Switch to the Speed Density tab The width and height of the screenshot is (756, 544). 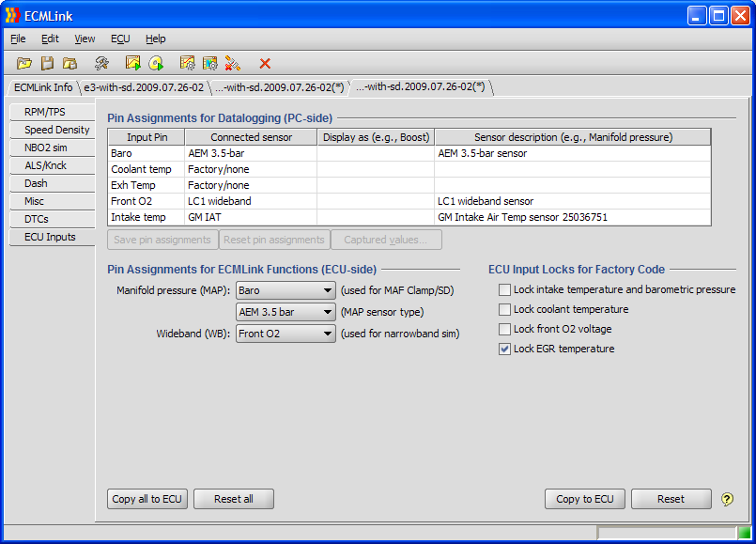(56, 130)
